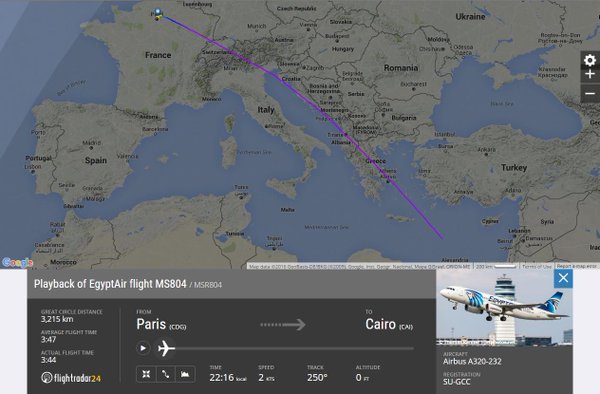This screenshot has width=600, height=394.
Task: Toggle the flight route path icon
Action: point(166,374)
